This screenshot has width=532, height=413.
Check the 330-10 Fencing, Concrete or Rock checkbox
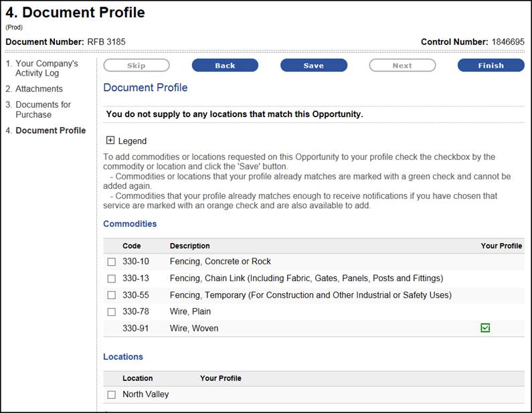point(112,262)
